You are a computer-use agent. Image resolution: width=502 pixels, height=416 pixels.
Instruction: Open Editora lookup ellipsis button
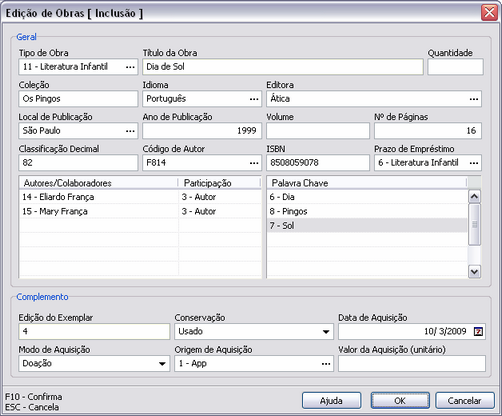click(x=474, y=99)
